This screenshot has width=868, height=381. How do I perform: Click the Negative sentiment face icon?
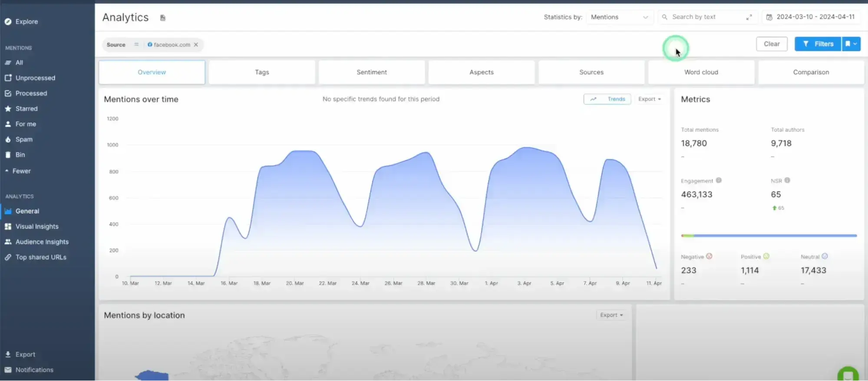pyautogui.click(x=709, y=256)
